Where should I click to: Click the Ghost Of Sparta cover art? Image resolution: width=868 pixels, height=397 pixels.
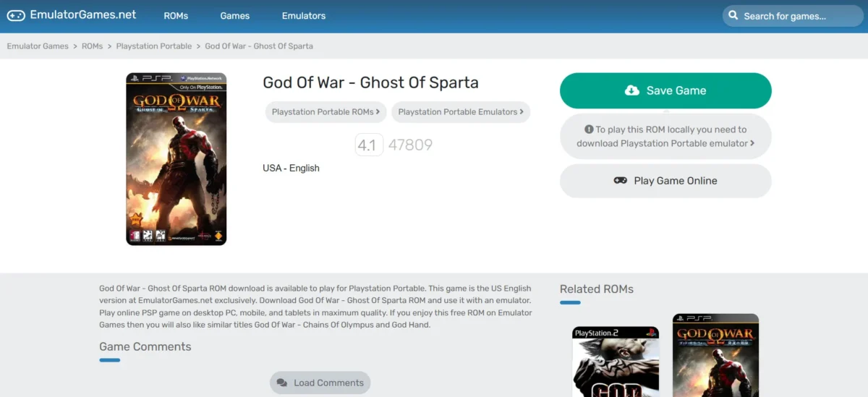click(176, 159)
